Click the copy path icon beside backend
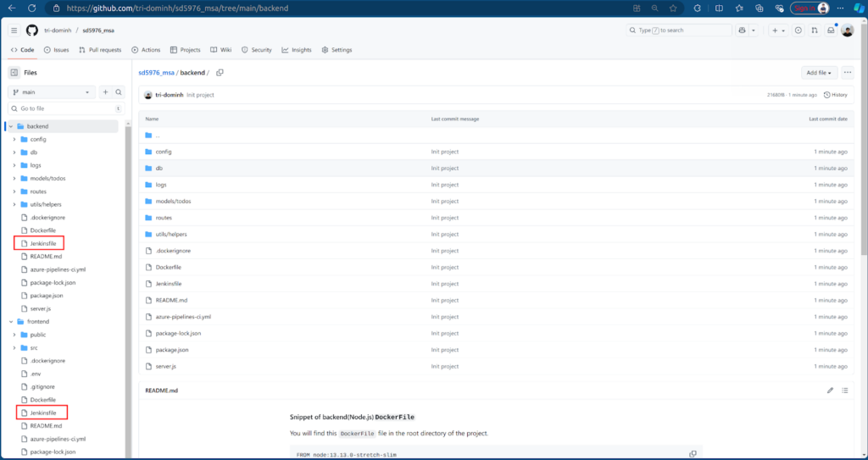 220,73
